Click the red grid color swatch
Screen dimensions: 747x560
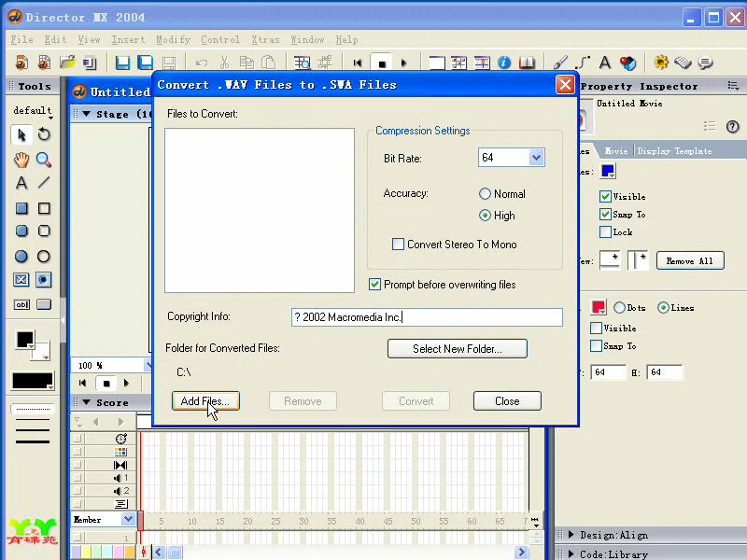pyautogui.click(x=599, y=307)
